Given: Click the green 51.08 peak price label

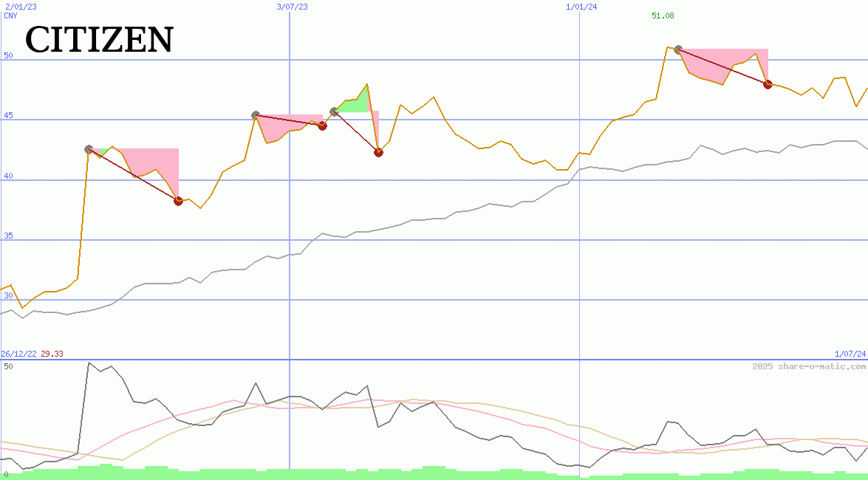Looking at the screenshot, I should 662,15.
